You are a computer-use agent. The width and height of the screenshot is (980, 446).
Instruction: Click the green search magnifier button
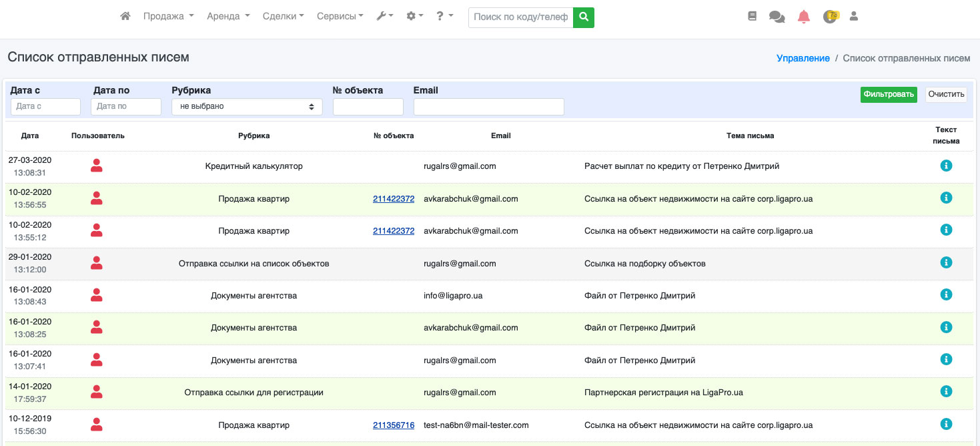coord(584,17)
